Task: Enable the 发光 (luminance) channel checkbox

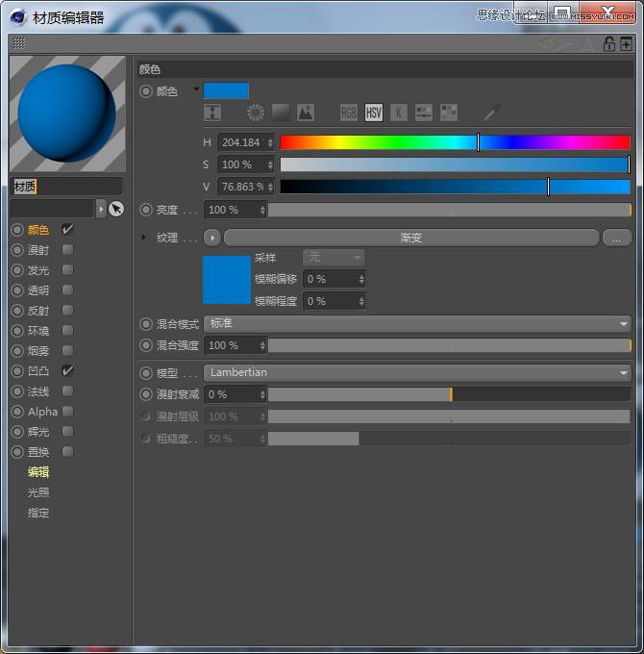Action: (67, 270)
